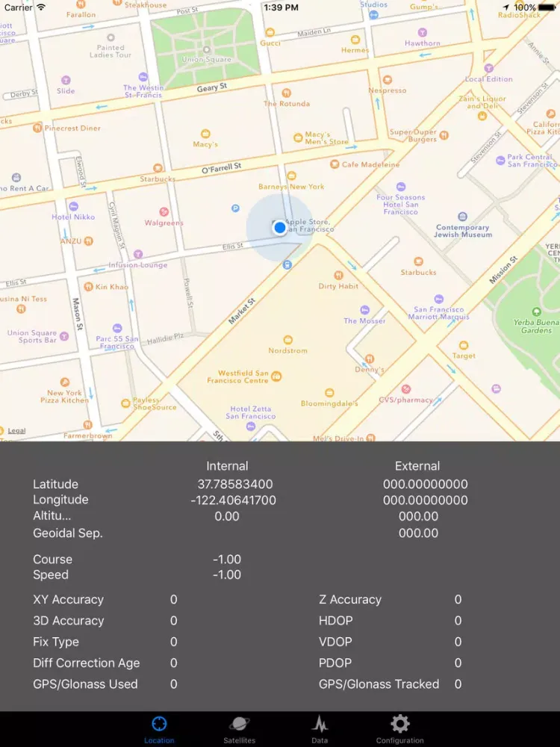Tap the Nespresso cafe pin
This screenshot has height=747, width=560.
click(x=387, y=80)
